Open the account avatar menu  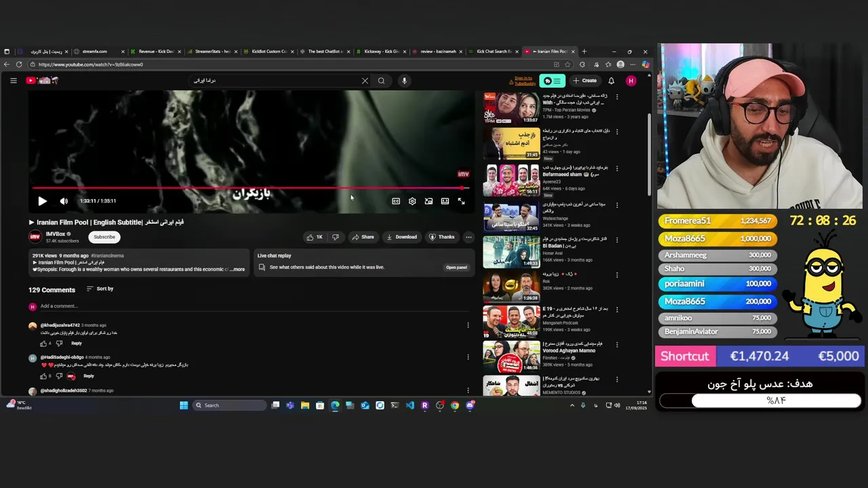(x=631, y=81)
